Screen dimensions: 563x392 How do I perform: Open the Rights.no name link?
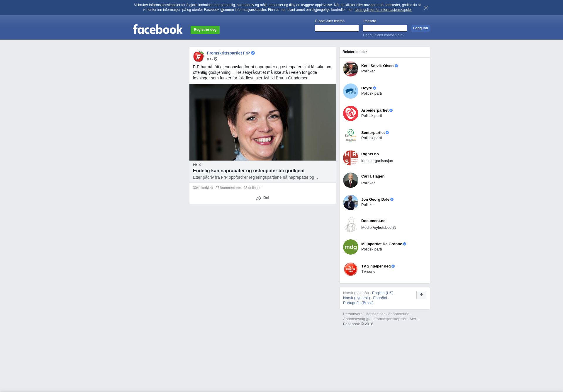click(370, 154)
